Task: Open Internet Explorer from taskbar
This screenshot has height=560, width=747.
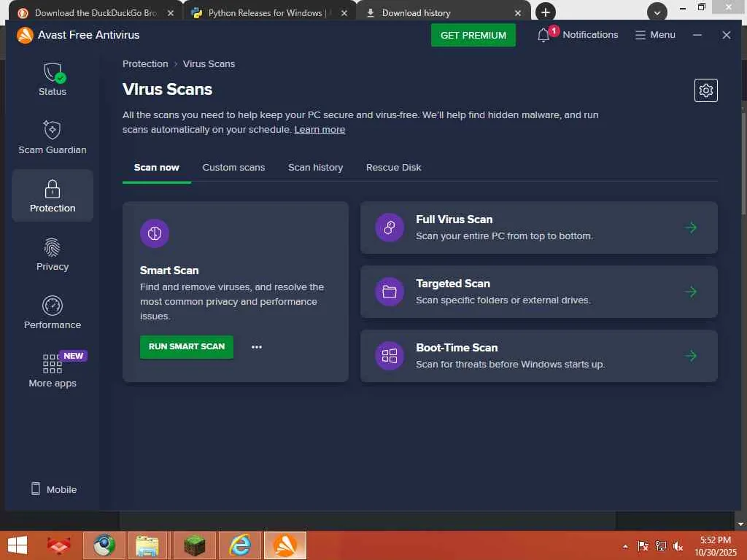Action: click(x=239, y=545)
